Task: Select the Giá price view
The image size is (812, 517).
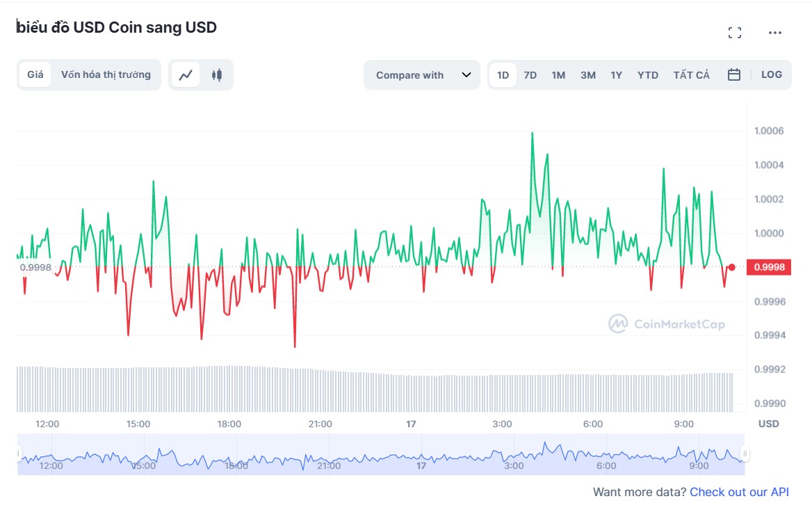Action: pos(35,75)
